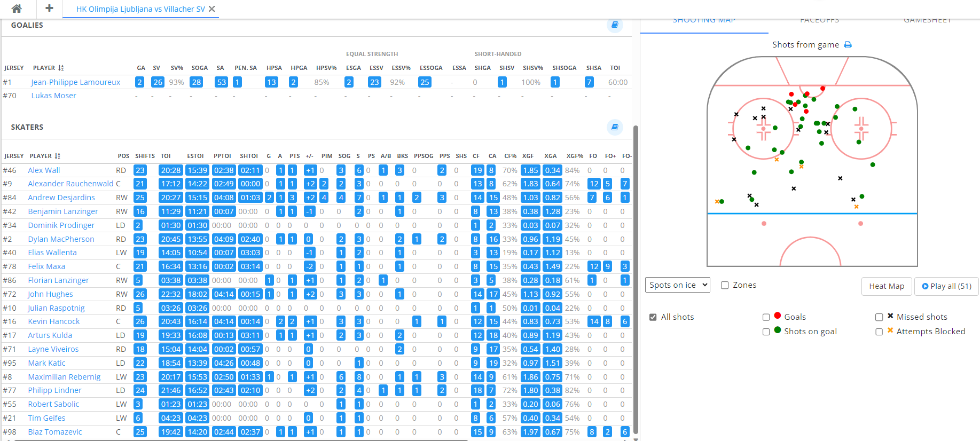Open Alex Wall player link
Viewport: 980px width, 441px height.
[44, 170]
